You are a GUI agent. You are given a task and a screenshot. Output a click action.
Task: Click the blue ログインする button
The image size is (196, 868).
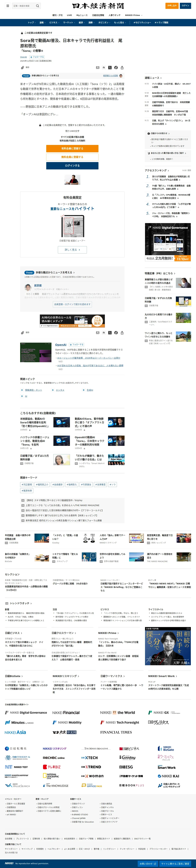click(72, 165)
